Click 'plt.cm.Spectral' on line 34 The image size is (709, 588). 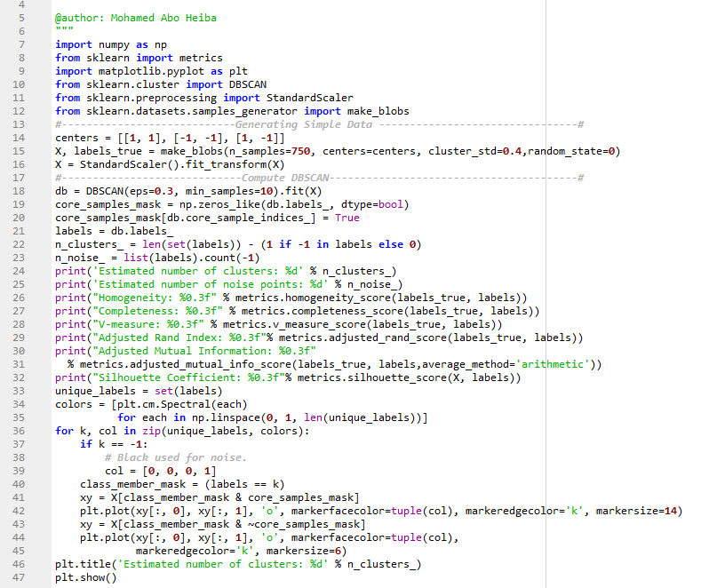(x=163, y=404)
